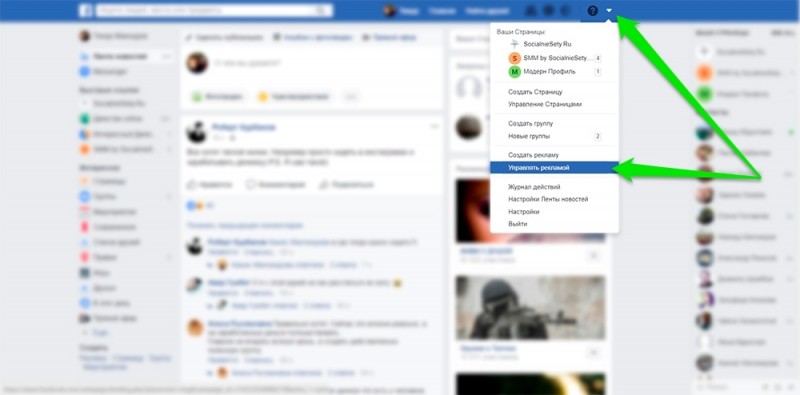The height and width of the screenshot is (395, 800).
Task: Click the orange S page icon
Action: click(514, 58)
